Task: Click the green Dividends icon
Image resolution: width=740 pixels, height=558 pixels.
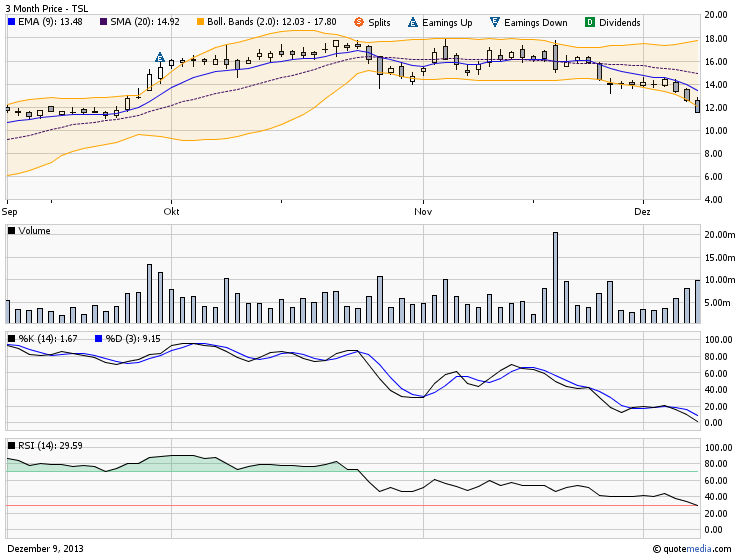Action: [x=589, y=22]
